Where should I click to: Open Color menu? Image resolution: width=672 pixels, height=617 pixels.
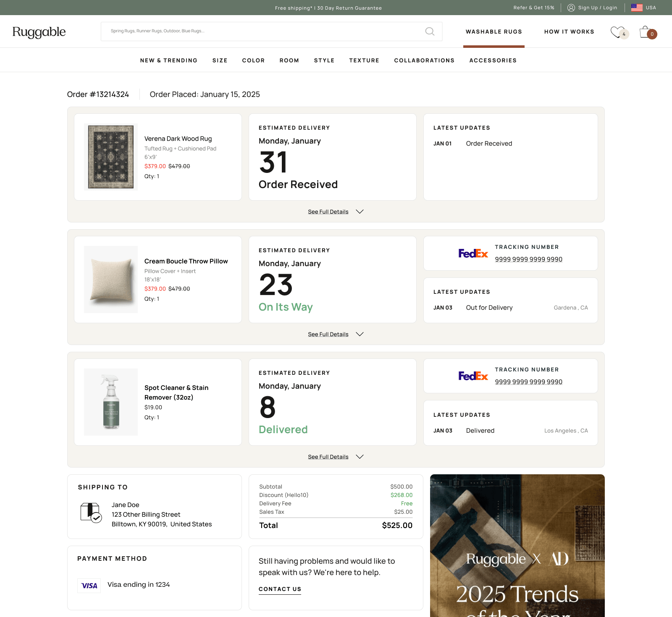[253, 60]
